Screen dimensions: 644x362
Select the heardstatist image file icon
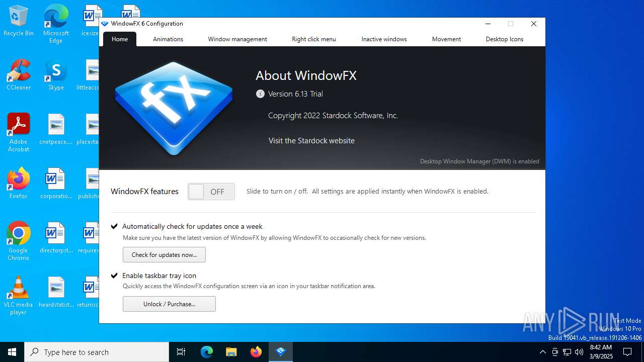56,293
